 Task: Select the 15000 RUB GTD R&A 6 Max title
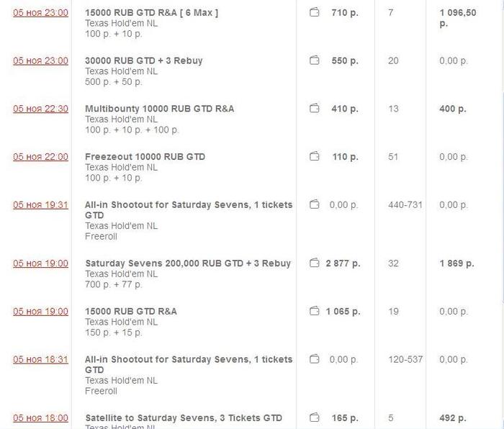pos(151,13)
